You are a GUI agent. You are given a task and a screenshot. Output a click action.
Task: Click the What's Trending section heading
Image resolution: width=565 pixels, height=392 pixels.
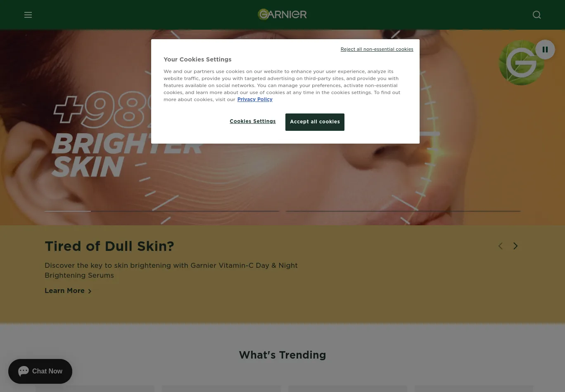[282, 355]
